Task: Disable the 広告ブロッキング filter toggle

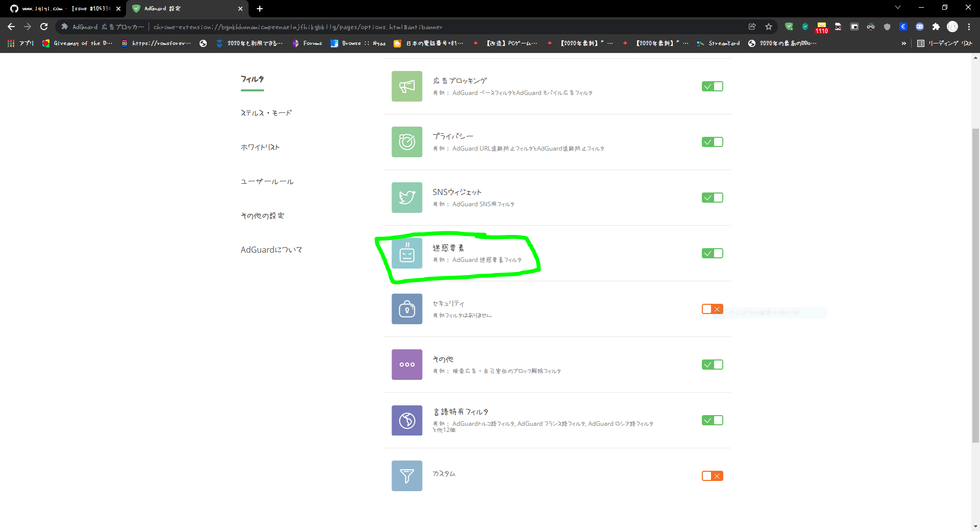Action: pos(713,86)
